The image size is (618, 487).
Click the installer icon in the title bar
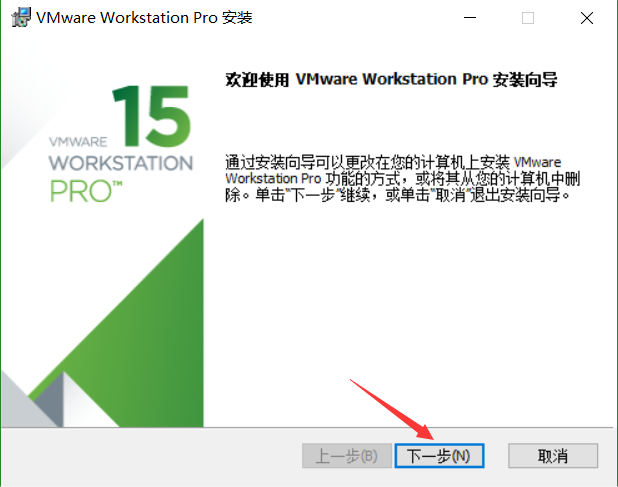pos(20,17)
